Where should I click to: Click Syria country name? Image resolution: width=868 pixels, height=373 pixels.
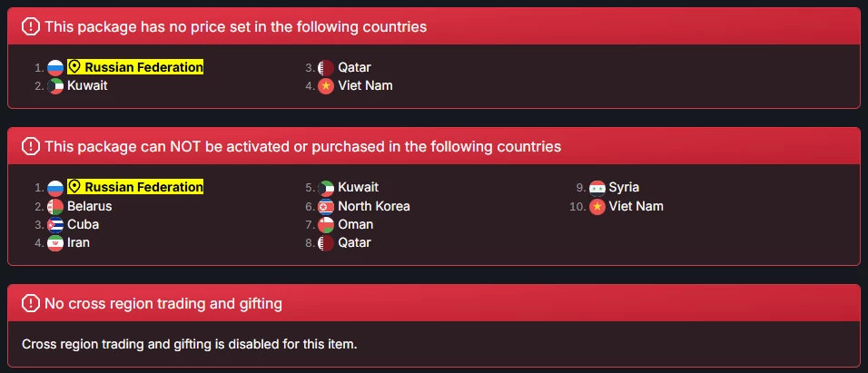tap(624, 187)
